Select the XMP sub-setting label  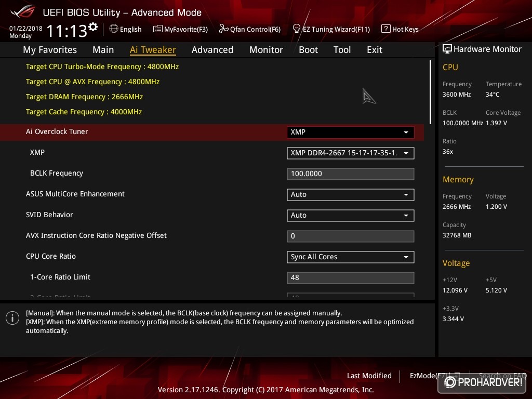37,152
